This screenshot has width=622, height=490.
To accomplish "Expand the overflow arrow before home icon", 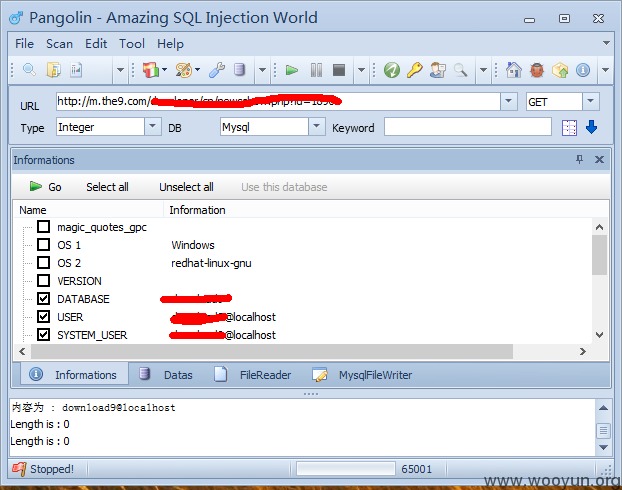I will click(x=483, y=70).
